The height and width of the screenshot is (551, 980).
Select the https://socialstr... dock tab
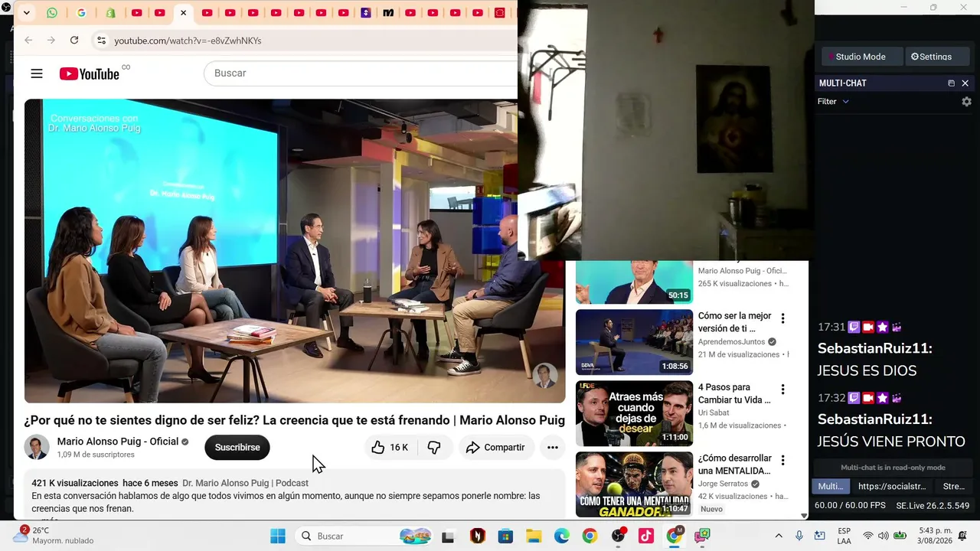click(x=892, y=486)
